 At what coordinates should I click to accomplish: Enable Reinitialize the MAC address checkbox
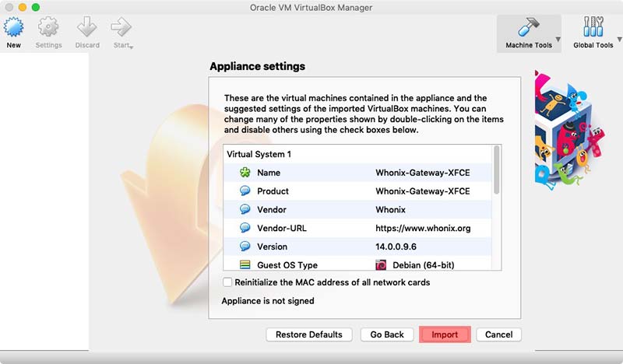pyautogui.click(x=227, y=282)
